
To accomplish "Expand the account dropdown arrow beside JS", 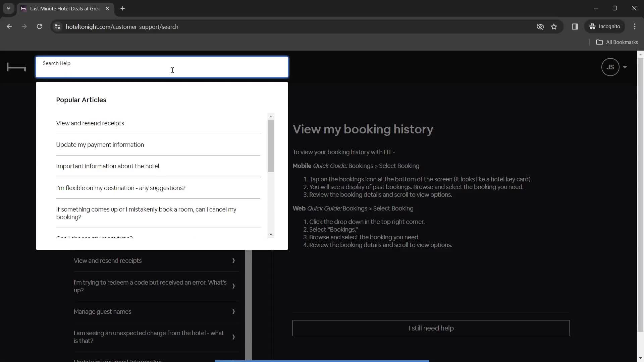I will click(x=625, y=67).
